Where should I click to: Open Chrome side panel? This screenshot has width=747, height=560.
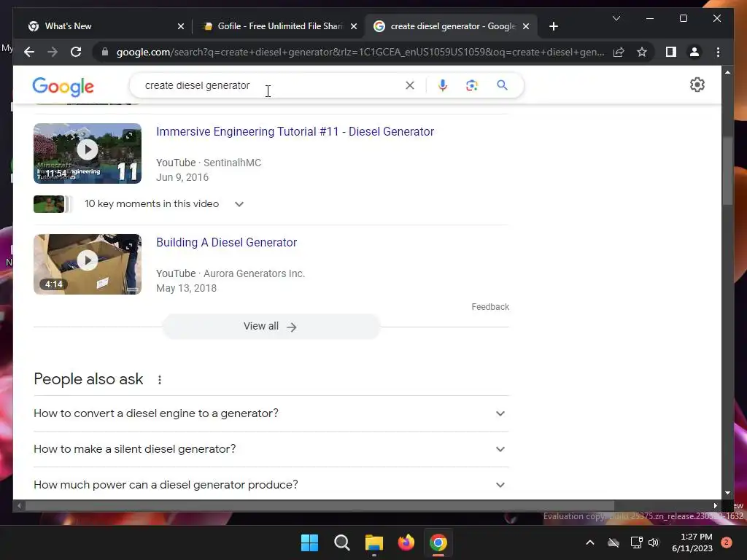pos(671,52)
